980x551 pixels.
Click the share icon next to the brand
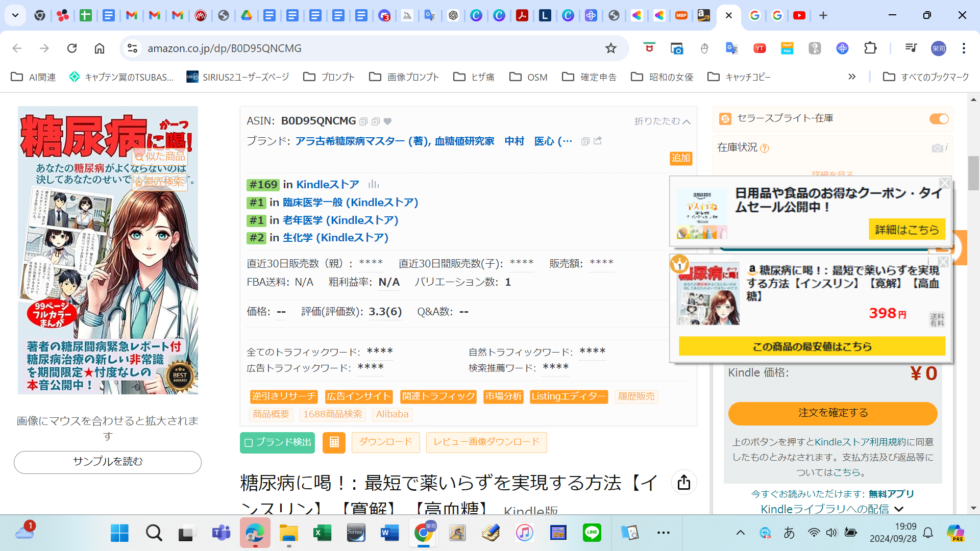pyautogui.click(x=598, y=141)
